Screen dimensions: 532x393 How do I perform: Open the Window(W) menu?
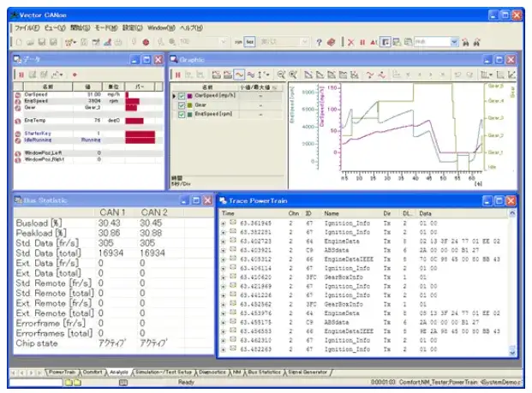click(161, 28)
